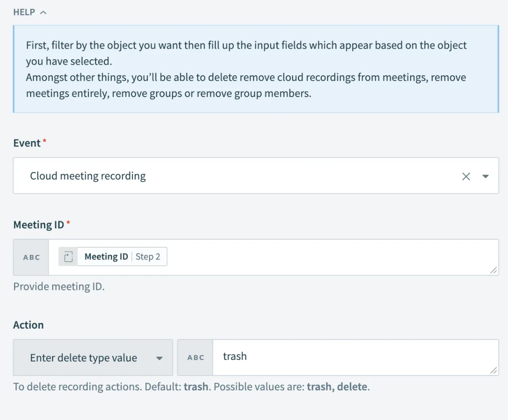Click the arrow on delete type selector
Image resolution: width=508 pixels, height=420 pixels.
[159, 358]
